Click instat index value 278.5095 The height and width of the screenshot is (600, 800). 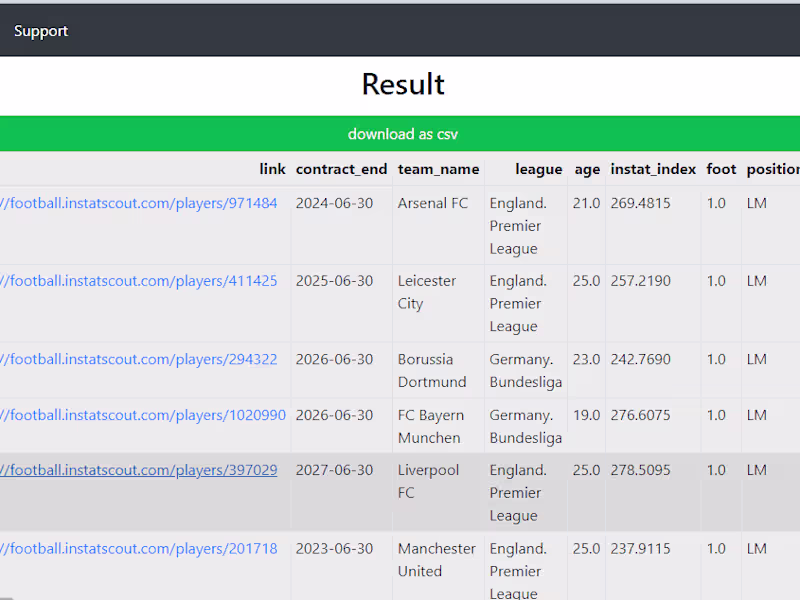point(640,470)
